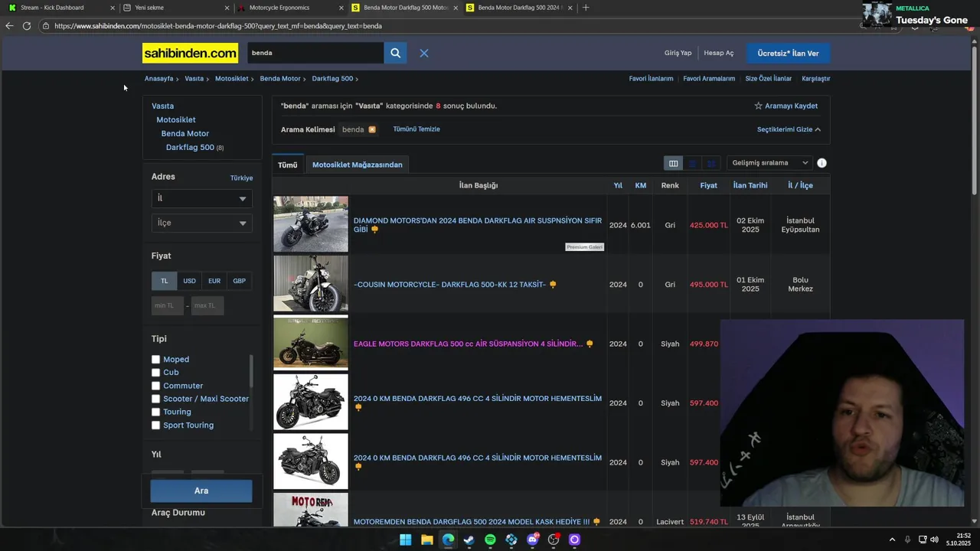Viewport: 980px width, 551px height.
Task: Open the Benda Motor breadcrumb link
Action: (280, 78)
